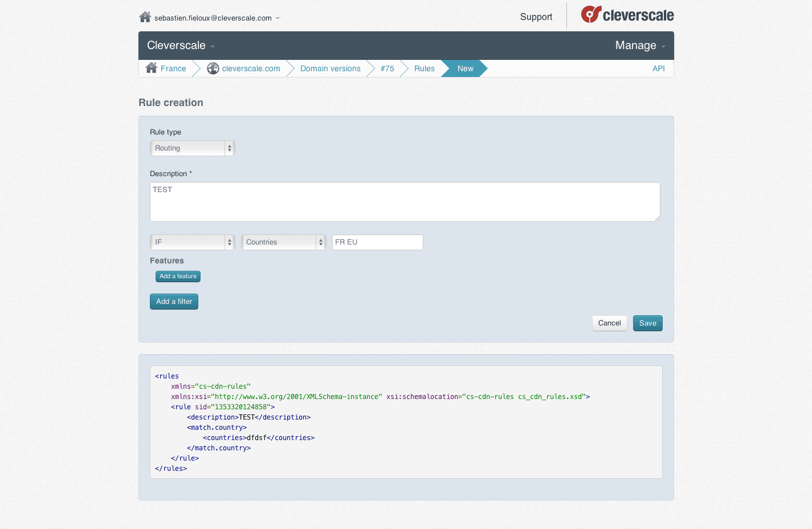Viewport: 812px width, 529px height.
Task: Navigate to France breadcrumb
Action: pyautogui.click(x=173, y=68)
